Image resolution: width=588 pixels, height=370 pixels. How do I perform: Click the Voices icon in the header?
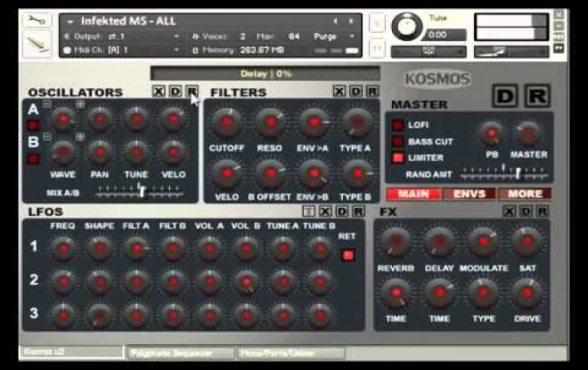click(195, 37)
